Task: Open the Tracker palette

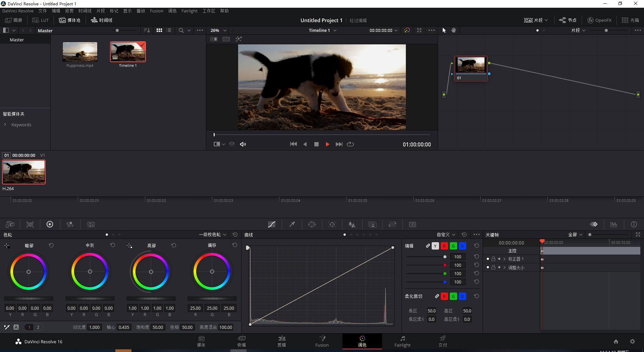Action: click(332, 224)
